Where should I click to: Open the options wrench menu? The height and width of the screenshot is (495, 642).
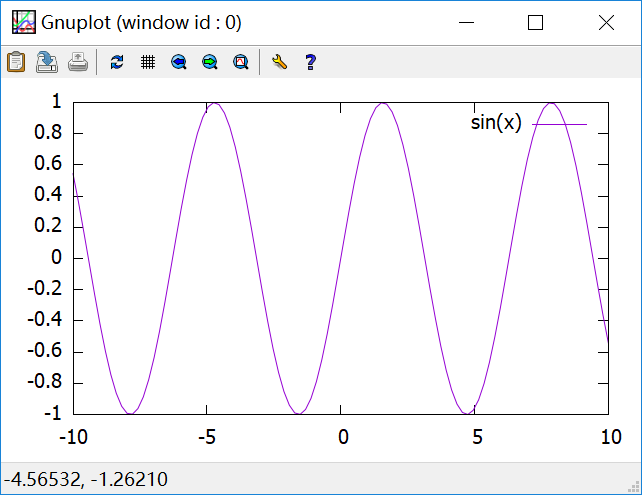click(x=280, y=62)
